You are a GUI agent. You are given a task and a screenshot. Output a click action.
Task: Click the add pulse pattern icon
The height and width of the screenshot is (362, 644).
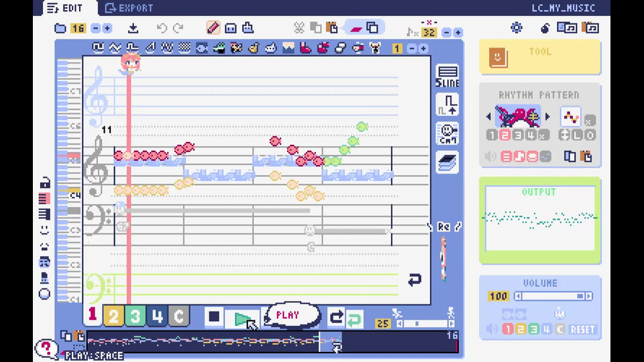(447, 105)
